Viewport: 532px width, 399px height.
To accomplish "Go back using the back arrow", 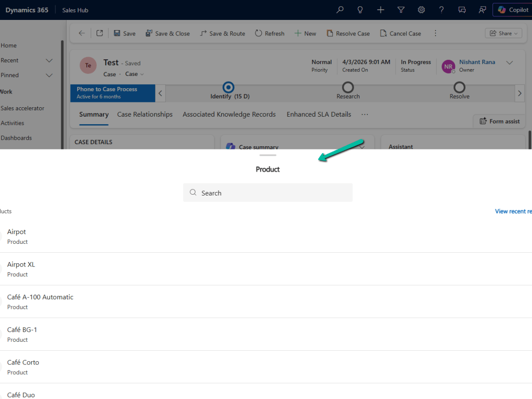I will [x=82, y=33].
